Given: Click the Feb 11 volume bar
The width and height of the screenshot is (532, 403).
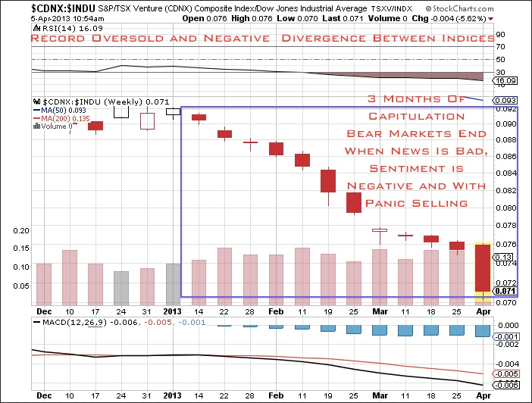Looking at the screenshot, I should point(302,276).
